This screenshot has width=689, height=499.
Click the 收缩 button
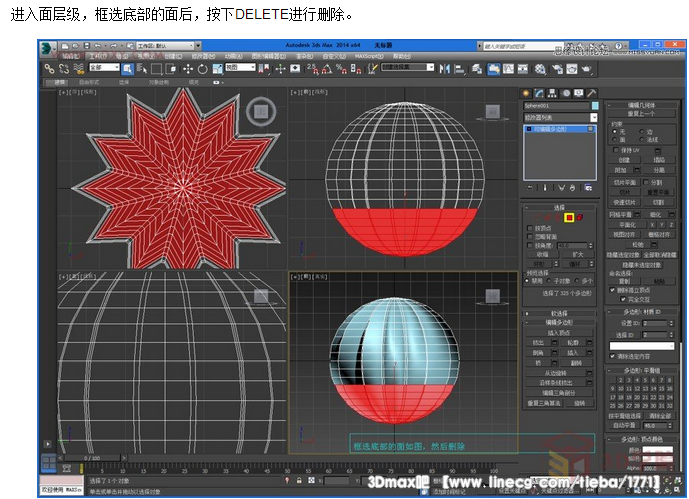point(542,254)
